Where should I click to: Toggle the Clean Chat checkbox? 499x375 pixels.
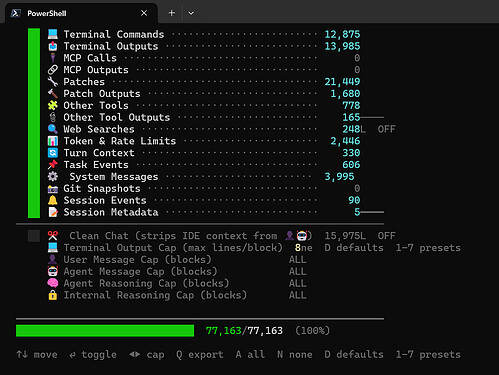[34, 236]
